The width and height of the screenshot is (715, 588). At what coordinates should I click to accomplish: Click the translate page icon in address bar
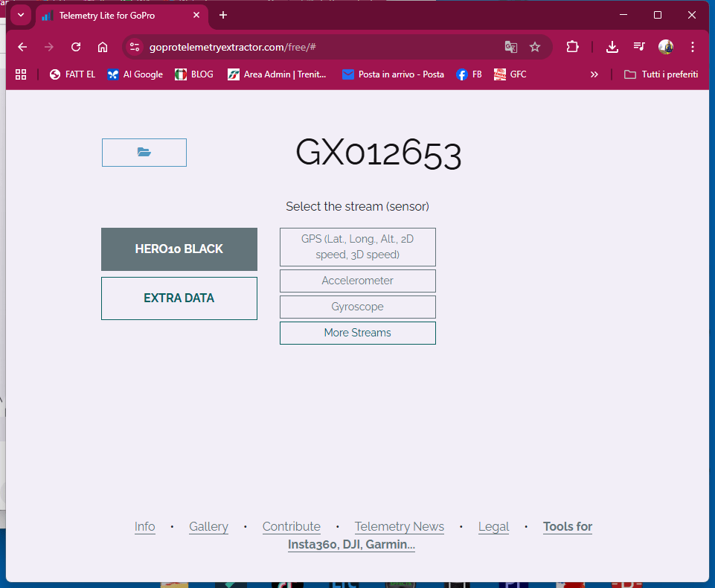510,47
